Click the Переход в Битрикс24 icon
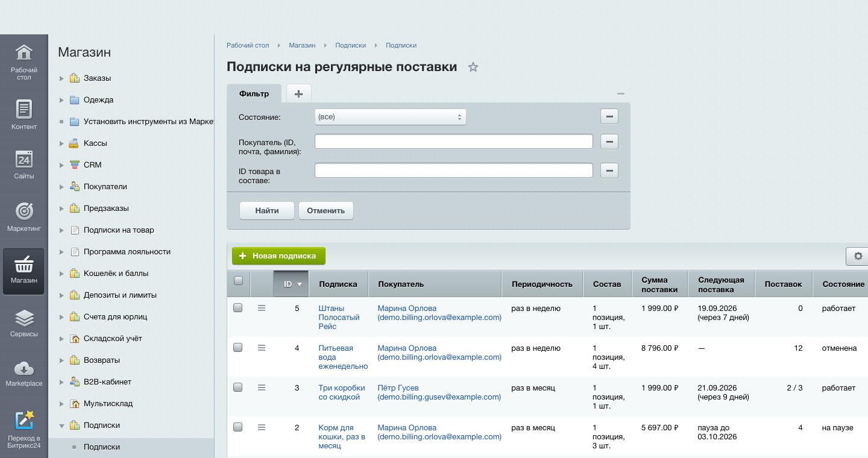Viewport: 868px width, 458px height. pyautogui.click(x=24, y=419)
